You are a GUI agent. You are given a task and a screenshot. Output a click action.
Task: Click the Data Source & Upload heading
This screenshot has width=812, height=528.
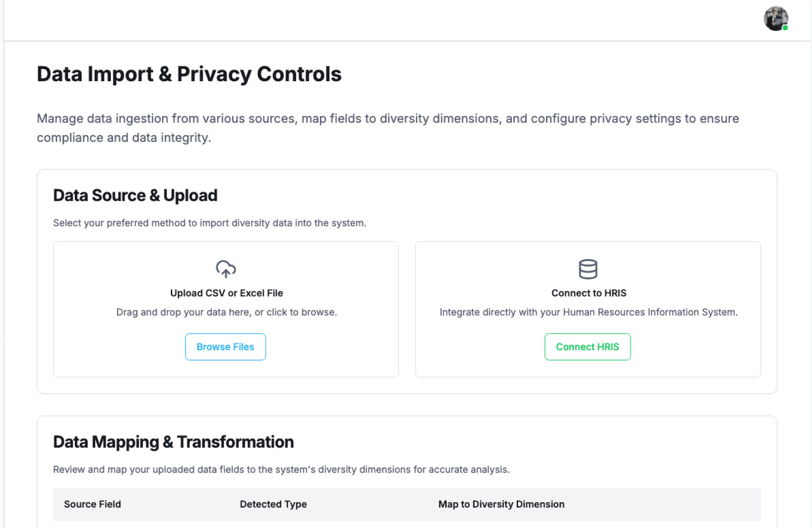coord(135,195)
